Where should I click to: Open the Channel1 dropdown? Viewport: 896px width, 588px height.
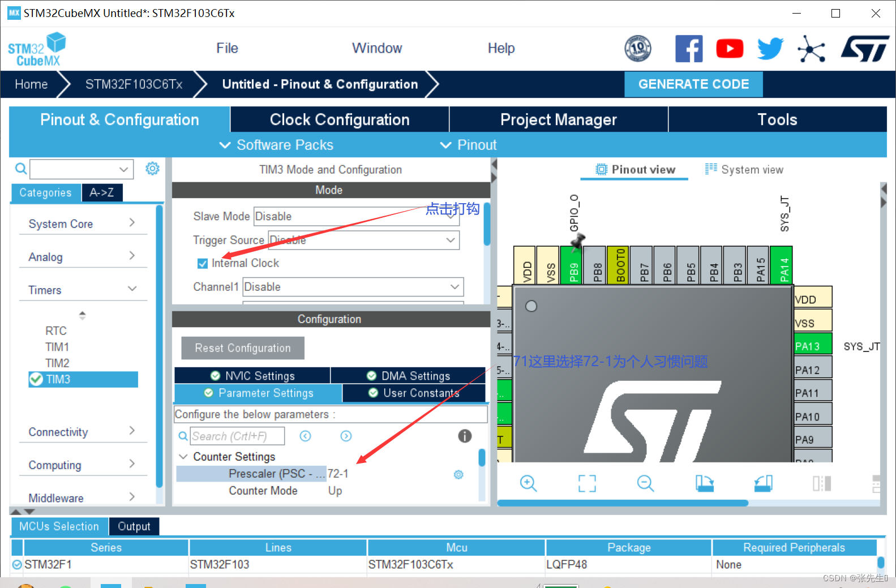coord(353,287)
